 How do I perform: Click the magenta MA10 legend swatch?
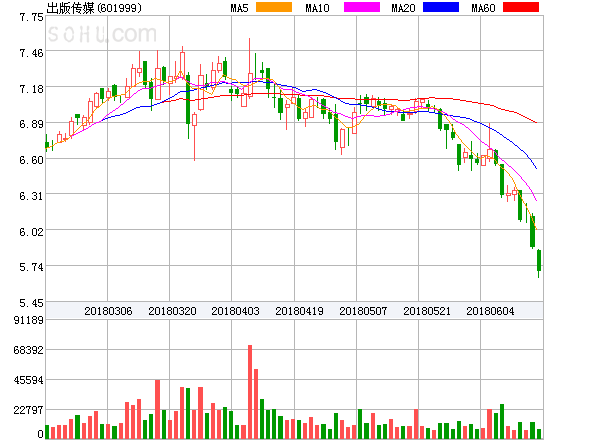(x=362, y=7)
